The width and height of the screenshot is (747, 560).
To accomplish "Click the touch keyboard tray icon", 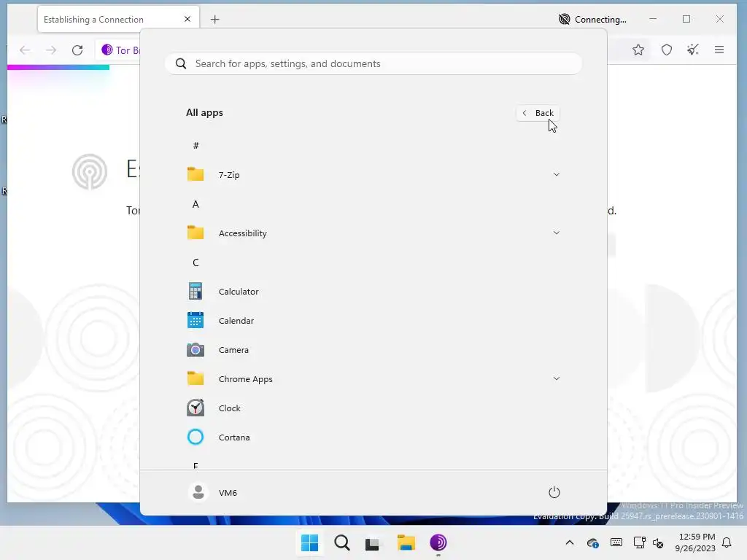I will 616,542.
